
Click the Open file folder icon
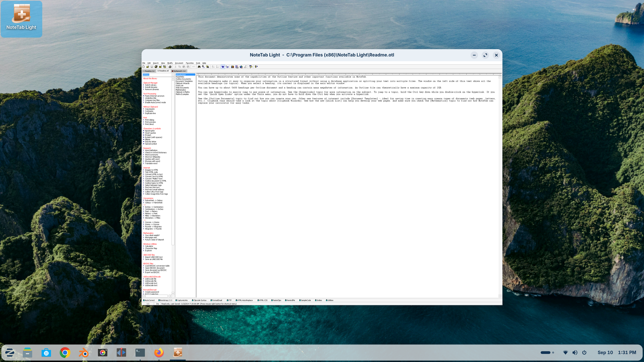148,67
